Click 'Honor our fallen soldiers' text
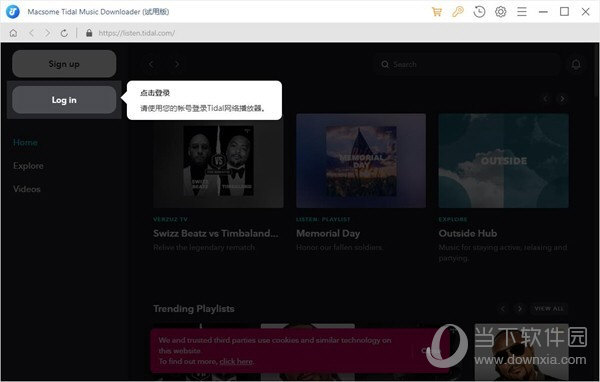600x382 pixels. pyautogui.click(x=339, y=248)
